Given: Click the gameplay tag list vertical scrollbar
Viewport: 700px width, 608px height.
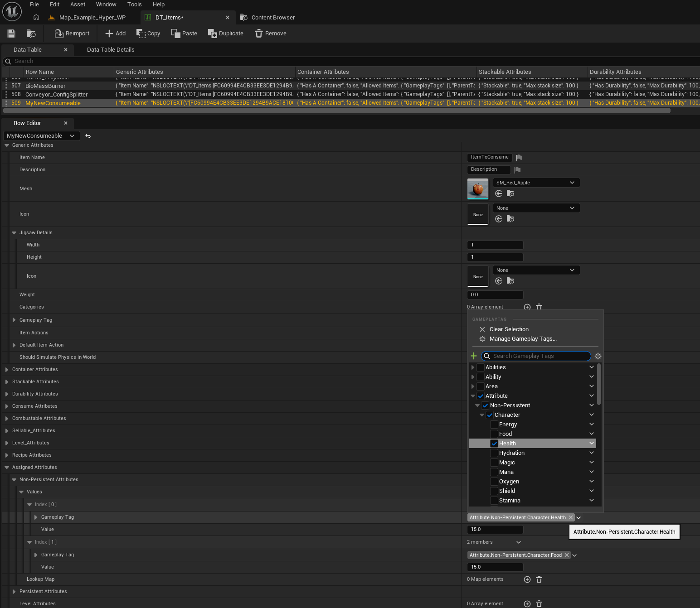Looking at the screenshot, I should point(599,384).
